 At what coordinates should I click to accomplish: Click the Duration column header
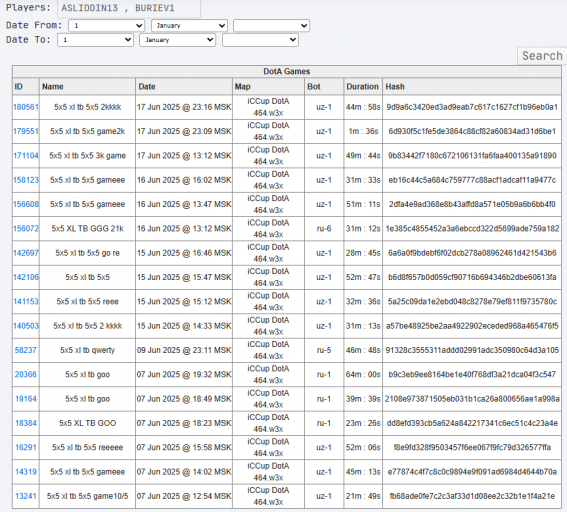point(362,87)
